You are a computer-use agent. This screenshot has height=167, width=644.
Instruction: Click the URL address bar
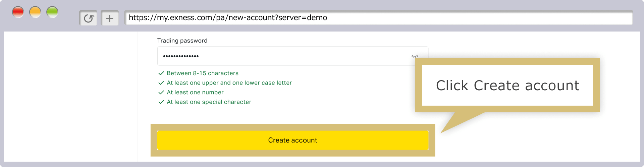[x=378, y=18]
